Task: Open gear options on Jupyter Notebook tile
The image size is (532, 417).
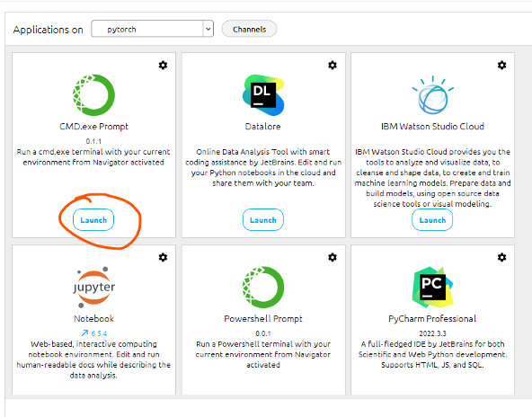Action: (163, 257)
